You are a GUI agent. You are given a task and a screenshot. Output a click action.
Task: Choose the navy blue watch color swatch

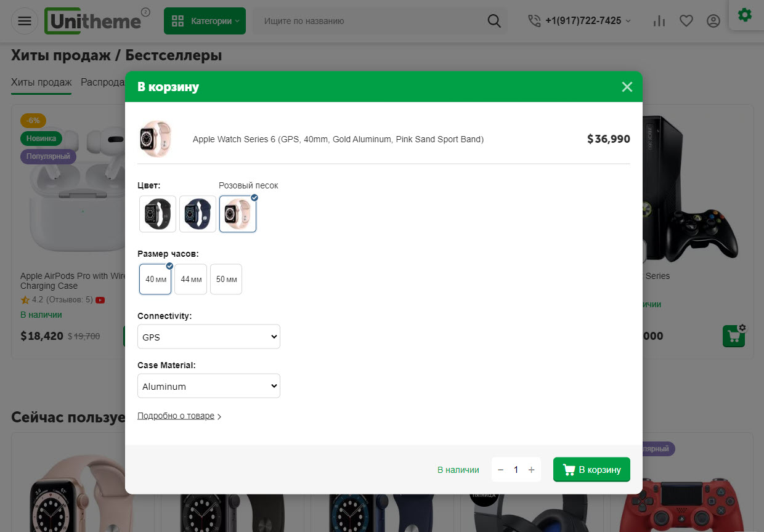(x=198, y=214)
